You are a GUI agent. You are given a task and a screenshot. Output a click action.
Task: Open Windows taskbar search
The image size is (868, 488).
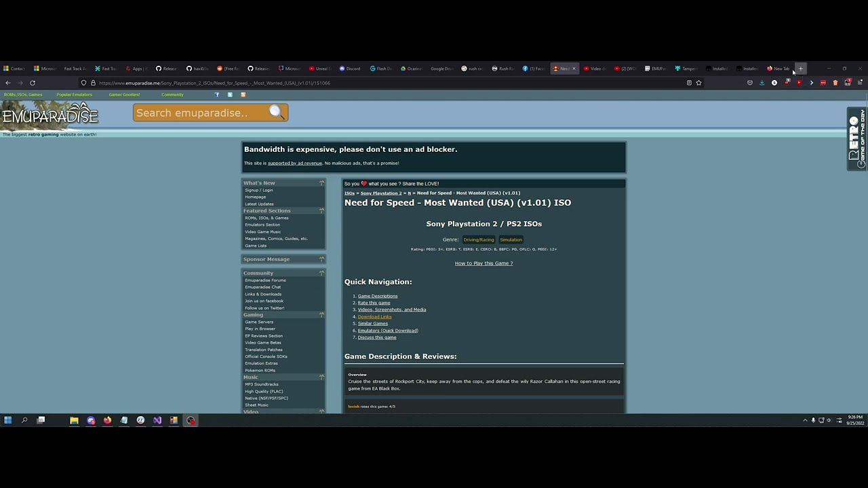(x=24, y=420)
